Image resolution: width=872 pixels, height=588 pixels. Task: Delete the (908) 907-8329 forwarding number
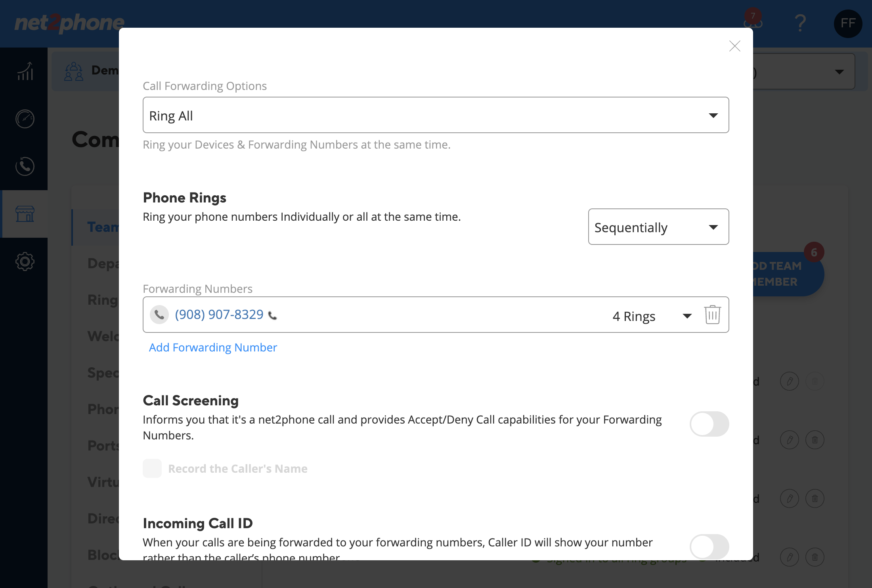(712, 315)
